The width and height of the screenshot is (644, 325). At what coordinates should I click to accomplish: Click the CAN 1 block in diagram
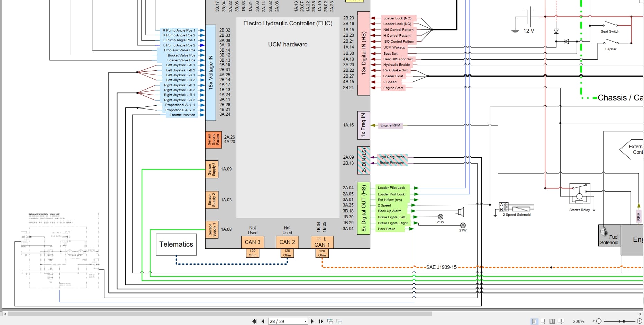pos(322,242)
